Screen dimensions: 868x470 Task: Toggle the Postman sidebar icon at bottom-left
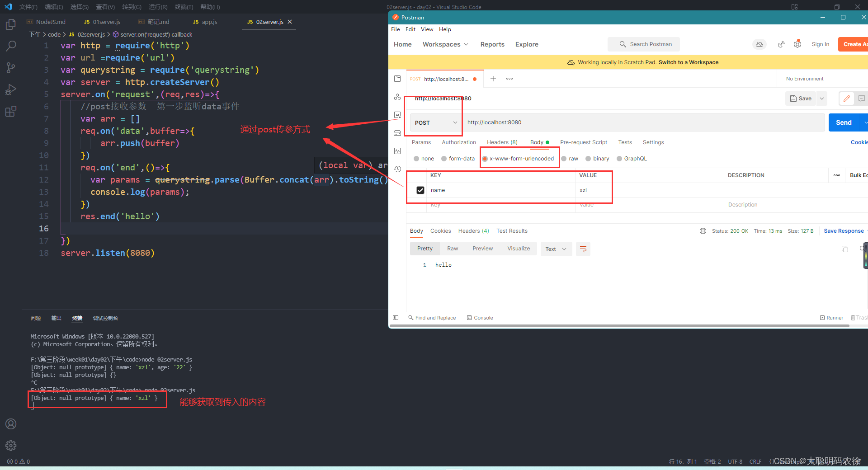point(396,318)
